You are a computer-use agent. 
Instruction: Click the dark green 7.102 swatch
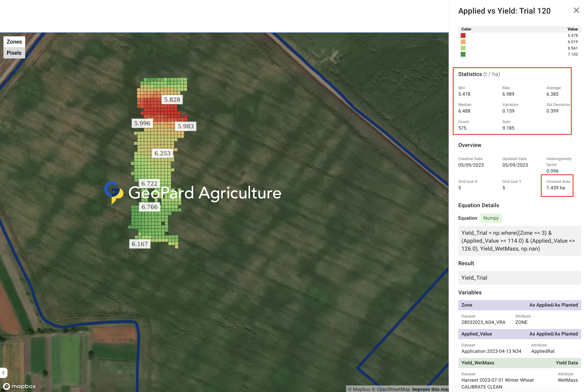tap(463, 54)
